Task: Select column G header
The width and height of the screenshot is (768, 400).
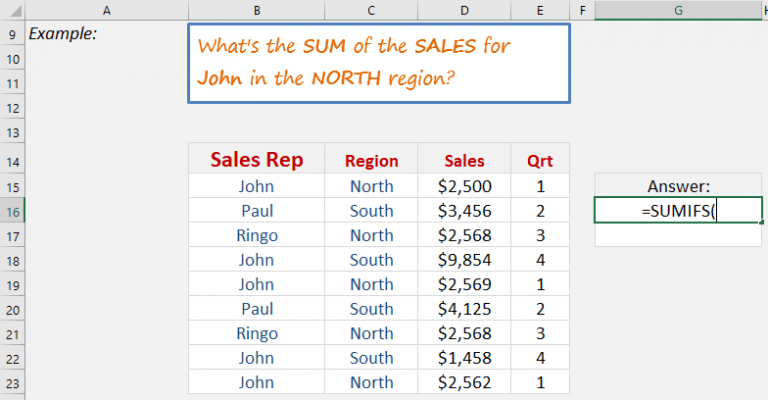Action: click(x=678, y=10)
